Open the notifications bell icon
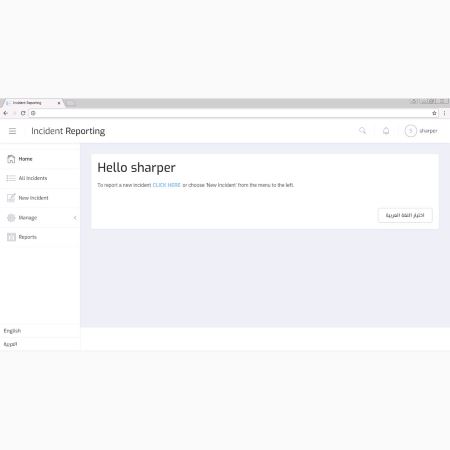 click(x=386, y=131)
